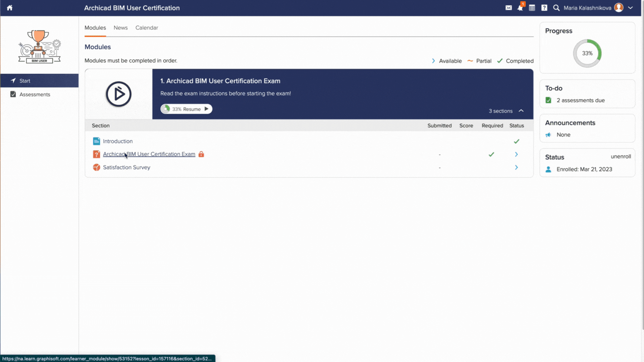644x362 pixels.
Task: Switch to the Modules tab
Action: point(95,28)
